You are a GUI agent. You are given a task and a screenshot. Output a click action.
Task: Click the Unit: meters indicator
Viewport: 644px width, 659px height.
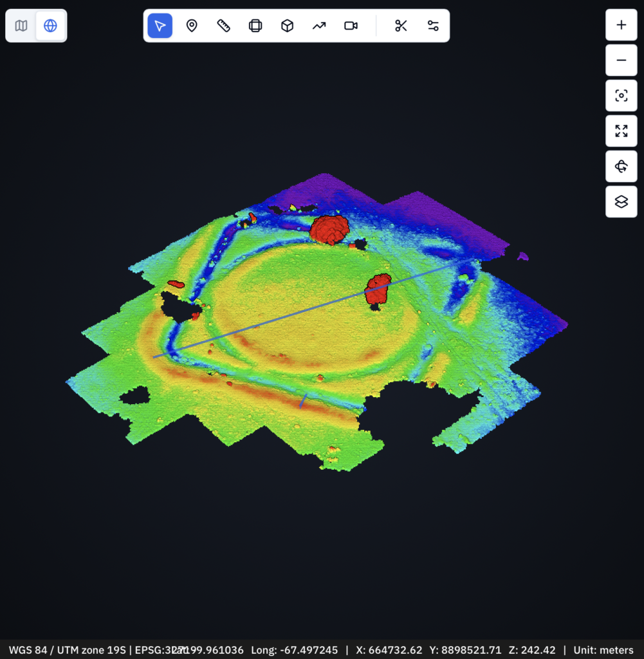tap(603, 650)
